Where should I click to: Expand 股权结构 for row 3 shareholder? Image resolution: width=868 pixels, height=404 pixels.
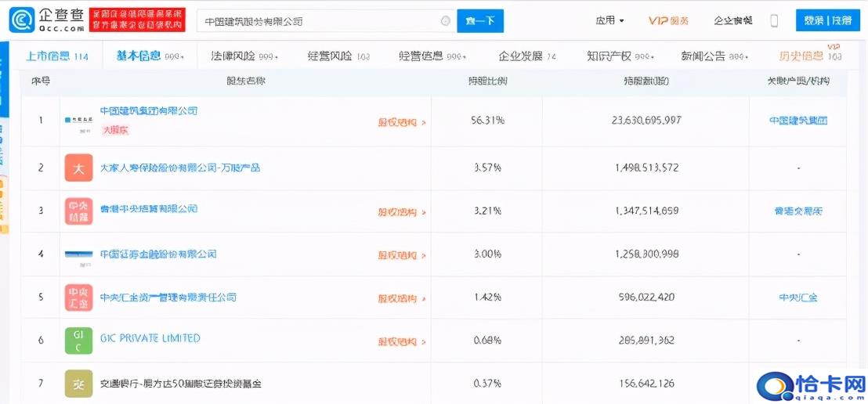tap(402, 212)
